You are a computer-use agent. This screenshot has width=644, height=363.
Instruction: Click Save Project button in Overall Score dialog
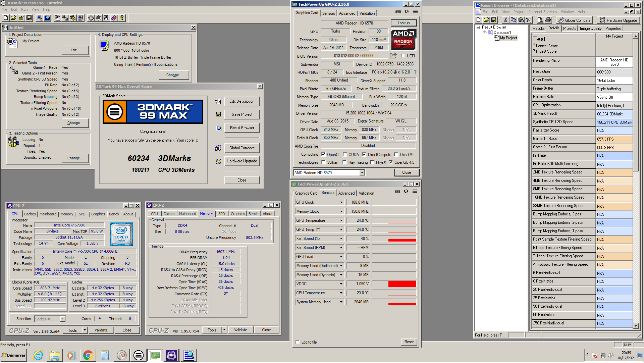click(x=242, y=114)
